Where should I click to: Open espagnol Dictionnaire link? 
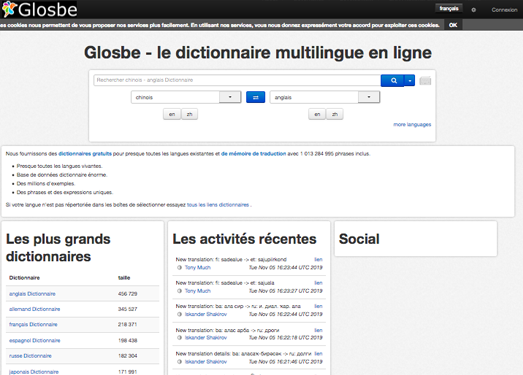[x=35, y=341]
